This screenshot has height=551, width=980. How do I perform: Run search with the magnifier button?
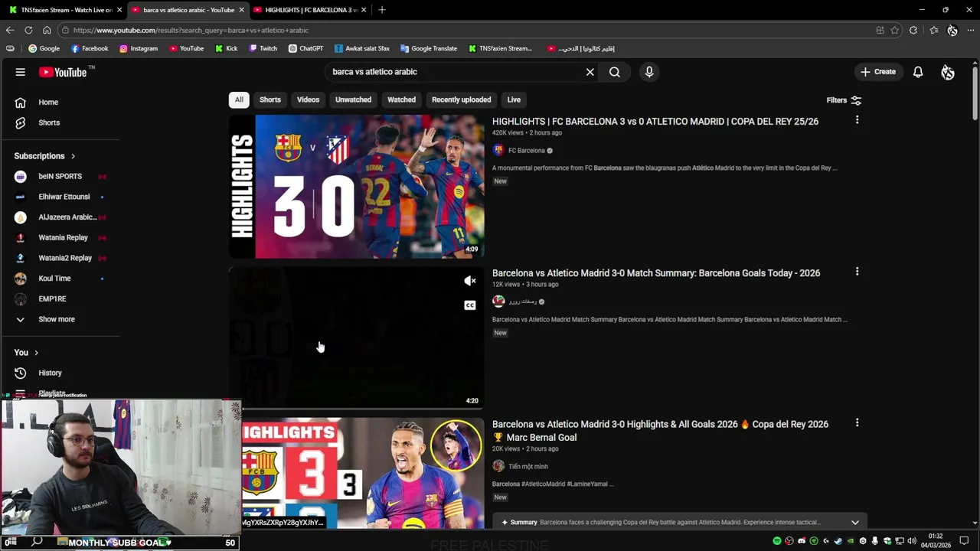615,72
